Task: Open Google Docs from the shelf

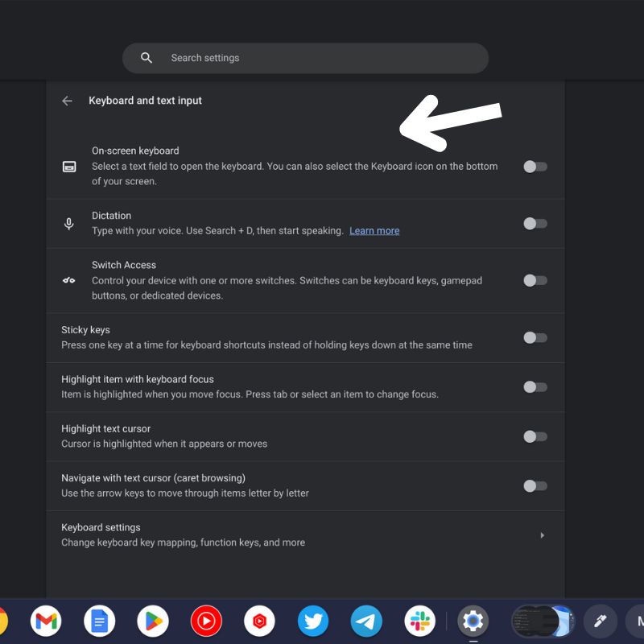Action: click(x=99, y=621)
